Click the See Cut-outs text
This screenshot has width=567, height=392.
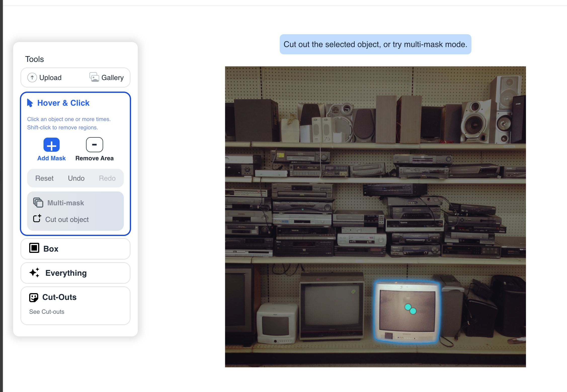tap(47, 312)
